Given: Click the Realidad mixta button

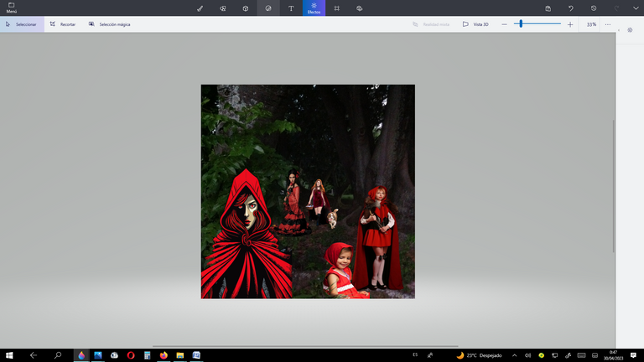Looking at the screenshot, I should tap(431, 24).
